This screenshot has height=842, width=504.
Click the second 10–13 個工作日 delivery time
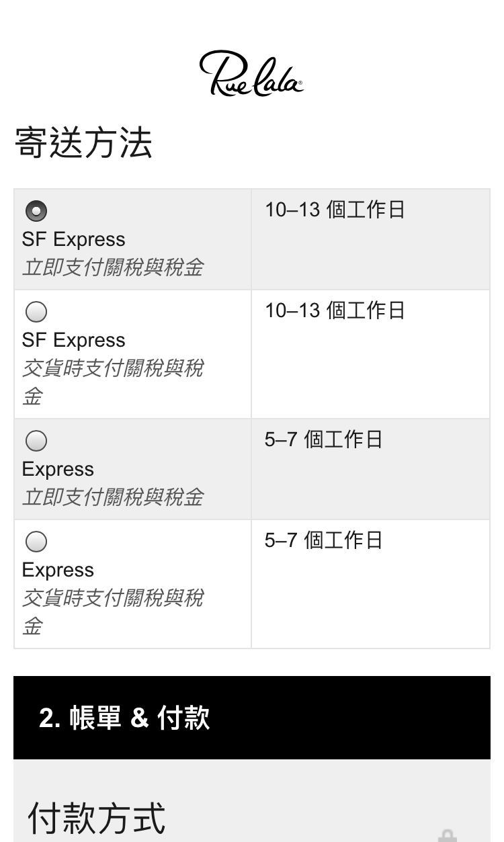pos(335,310)
